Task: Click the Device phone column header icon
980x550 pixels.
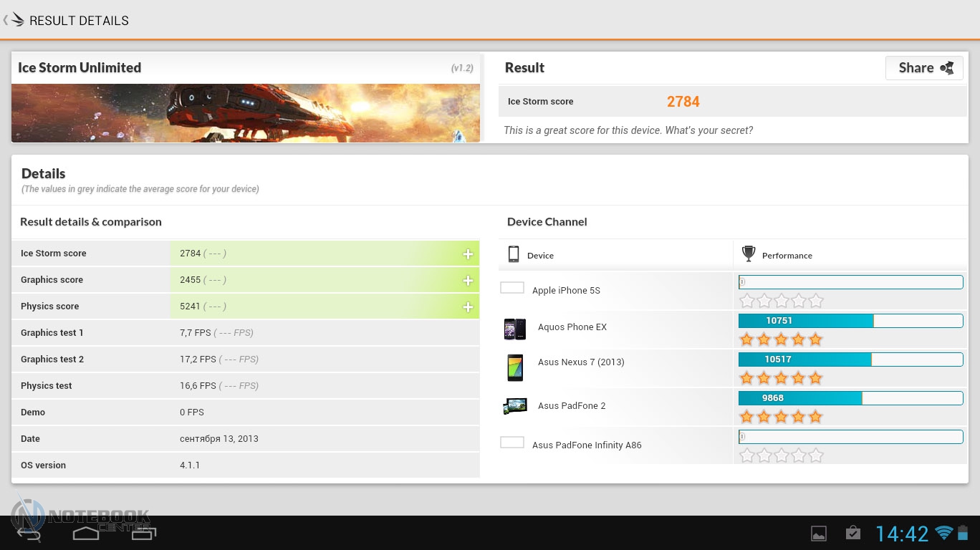Action: [x=514, y=254]
